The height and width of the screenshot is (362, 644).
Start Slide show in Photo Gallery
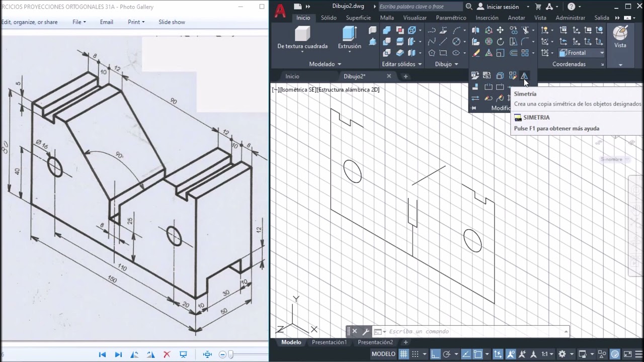(172, 22)
